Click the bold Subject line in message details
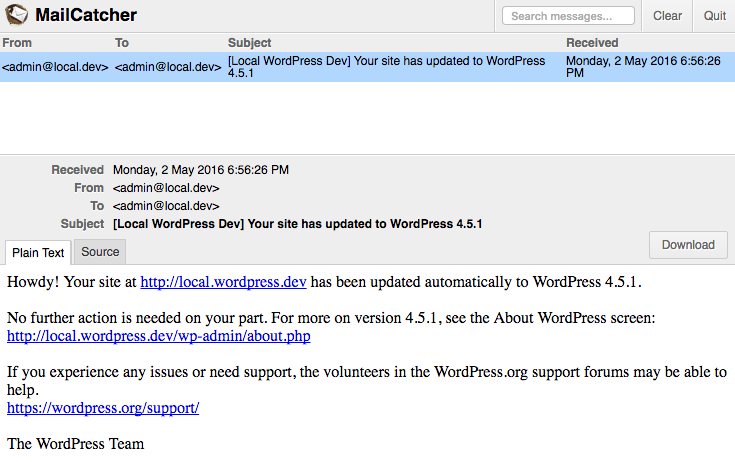Image resolution: width=735 pixels, height=462 pixels. [x=298, y=224]
